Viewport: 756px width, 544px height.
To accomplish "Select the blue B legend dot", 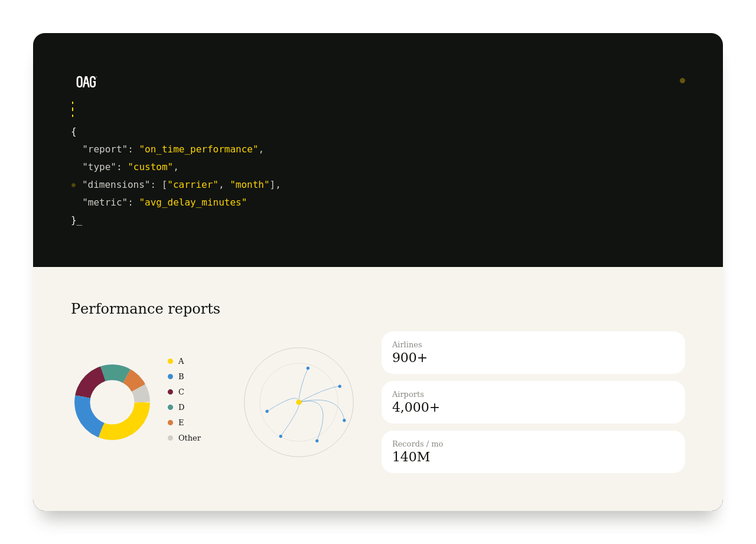I will (x=170, y=376).
